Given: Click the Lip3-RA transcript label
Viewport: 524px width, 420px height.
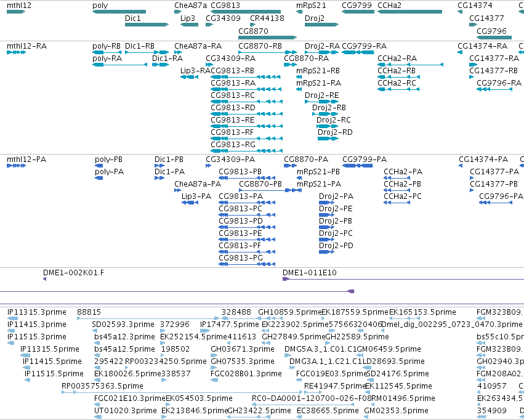Looking at the screenshot, I should tap(195, 71).
